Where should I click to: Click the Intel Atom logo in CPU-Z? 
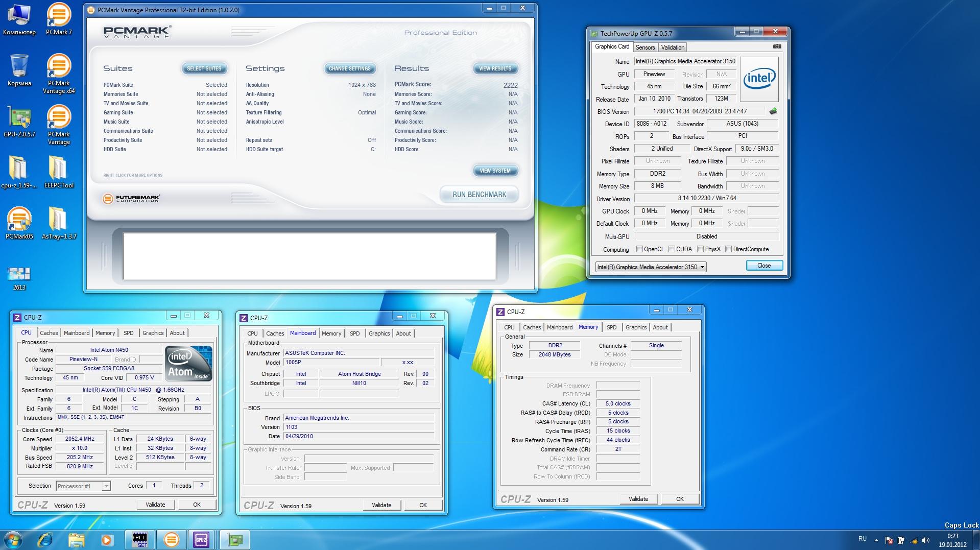pos(188,363)
